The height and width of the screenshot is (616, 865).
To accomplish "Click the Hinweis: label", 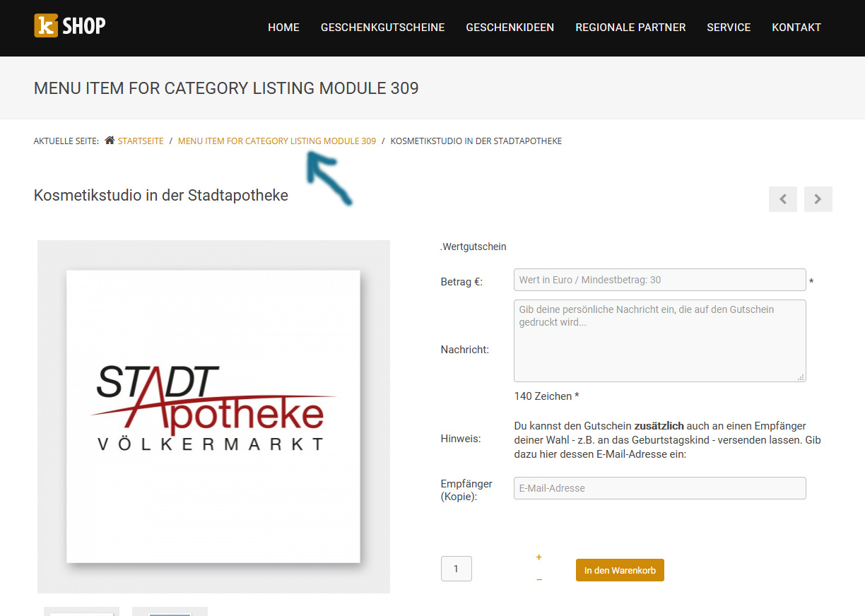I will click(x=461, y=439).
